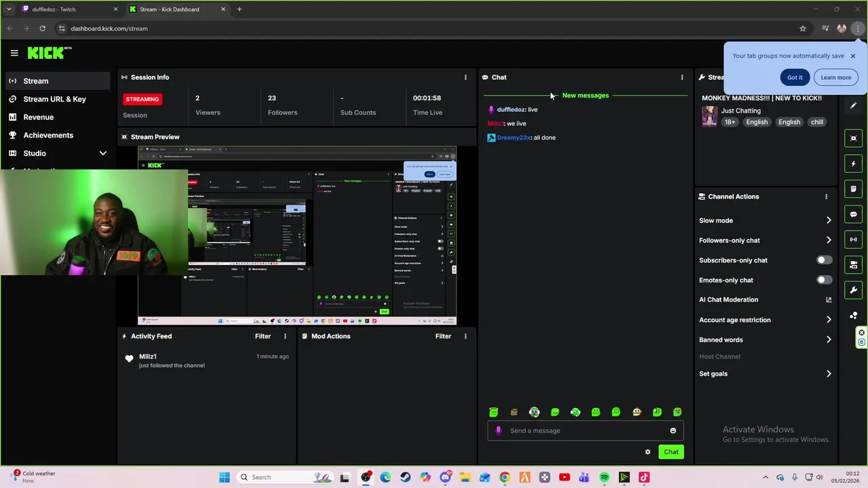
Task: Click the Windows Start button
Action: [224, 477]
